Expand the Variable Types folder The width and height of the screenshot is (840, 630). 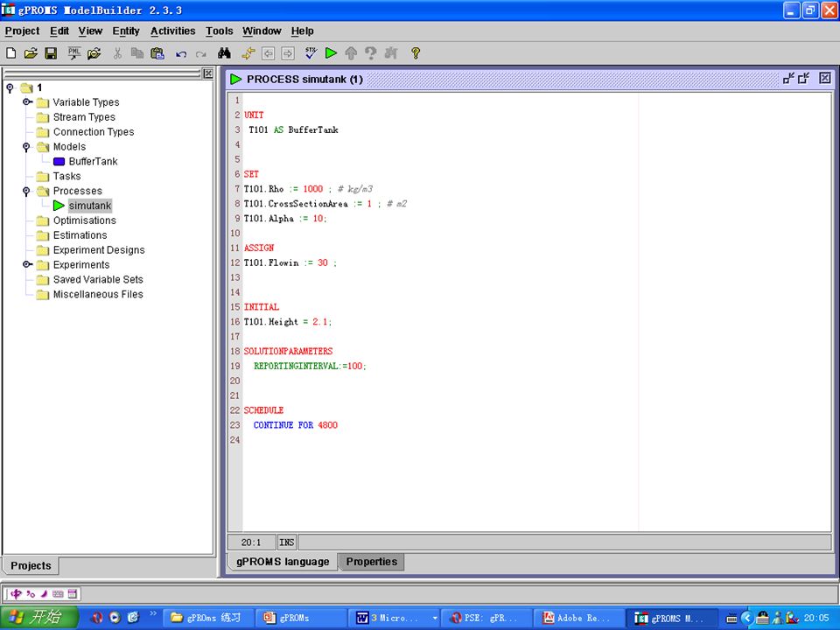coord(27,101)
